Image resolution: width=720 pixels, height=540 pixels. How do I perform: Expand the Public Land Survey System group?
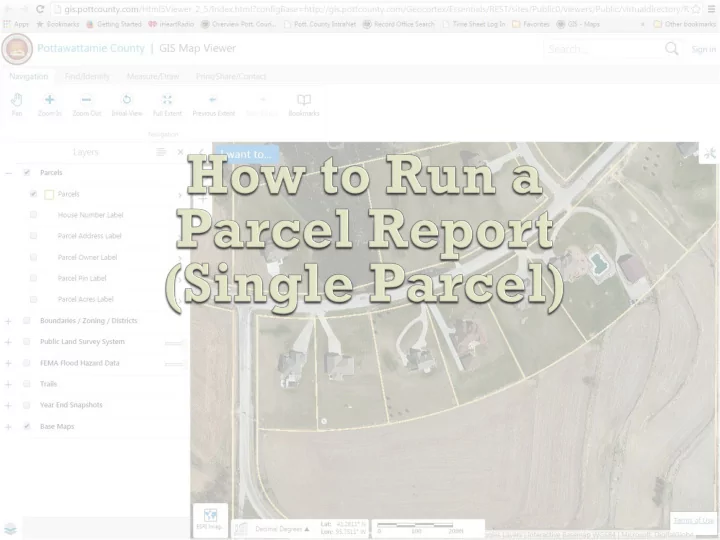tap(8, 342)
